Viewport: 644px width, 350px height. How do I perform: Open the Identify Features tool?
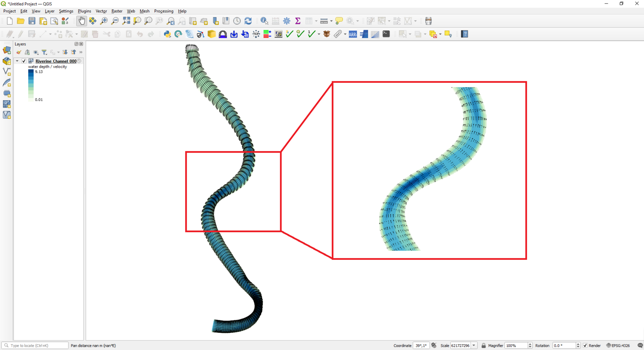pos(264,21)
